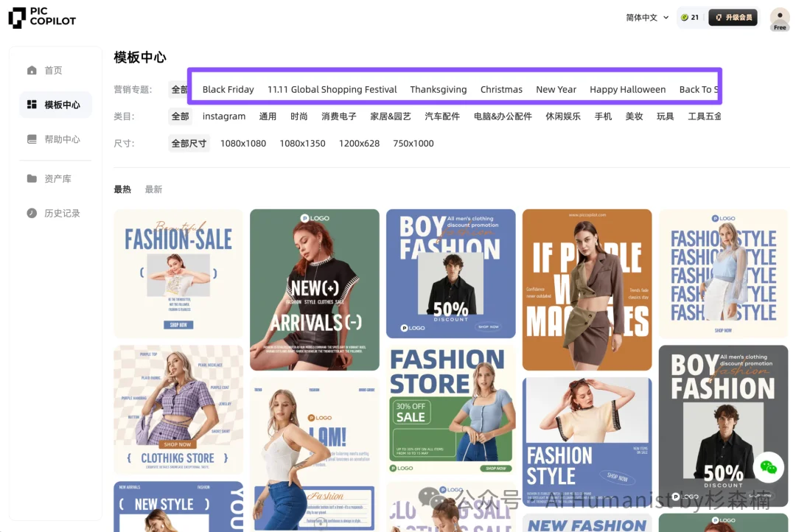Select the Christmas topic link

[501, 89]
